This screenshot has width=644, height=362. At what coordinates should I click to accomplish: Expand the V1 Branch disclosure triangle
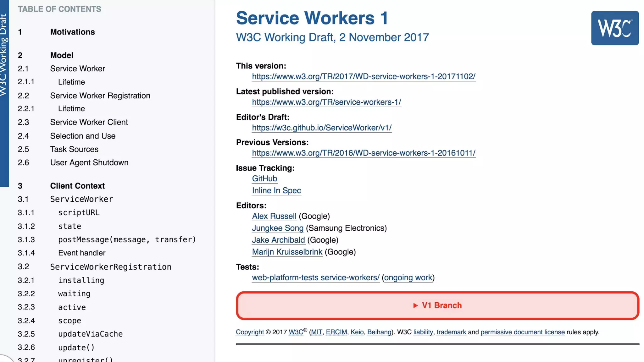click(415, 305)
